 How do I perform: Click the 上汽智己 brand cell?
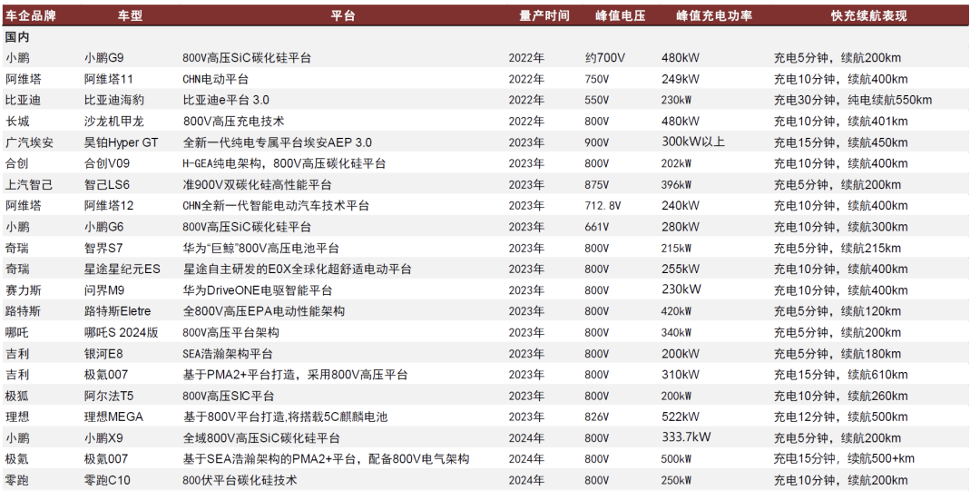[x=29, y=185]
